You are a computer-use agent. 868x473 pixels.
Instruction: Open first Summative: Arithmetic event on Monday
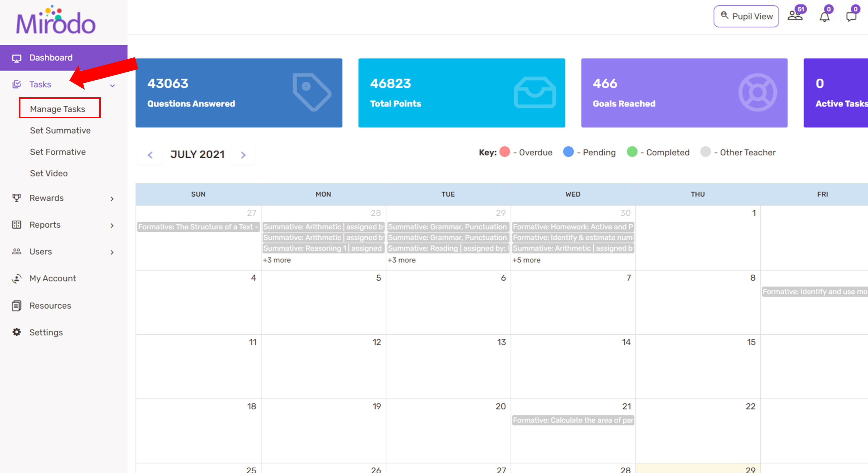pyautogui.click(x=323, y=227)
